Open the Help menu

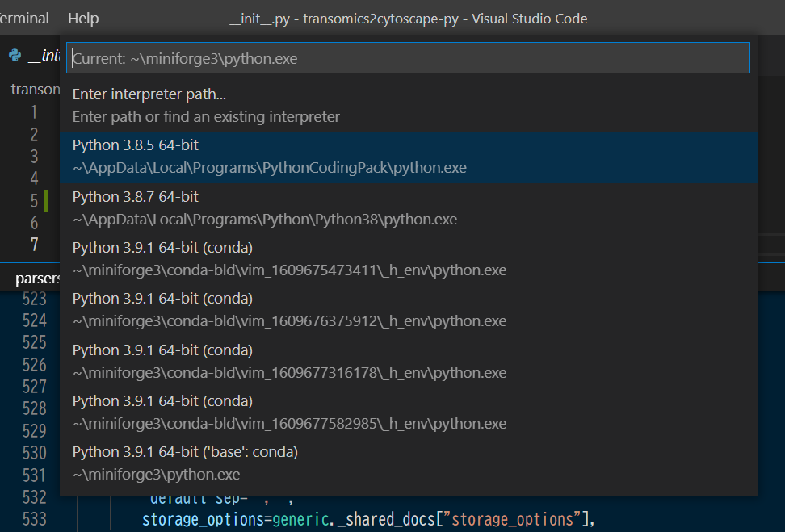(83, 19)
